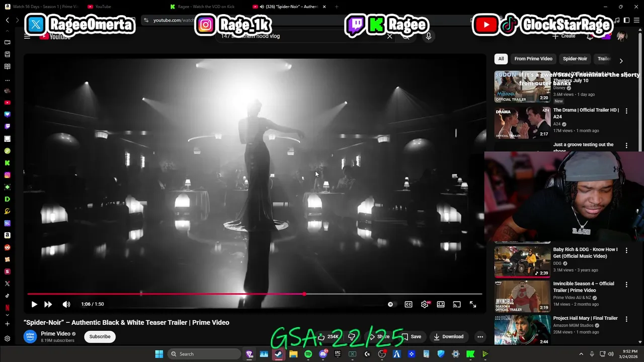Dislike the Spider-Noir video
The image size is (644, 362).
[x=352, y=336]
